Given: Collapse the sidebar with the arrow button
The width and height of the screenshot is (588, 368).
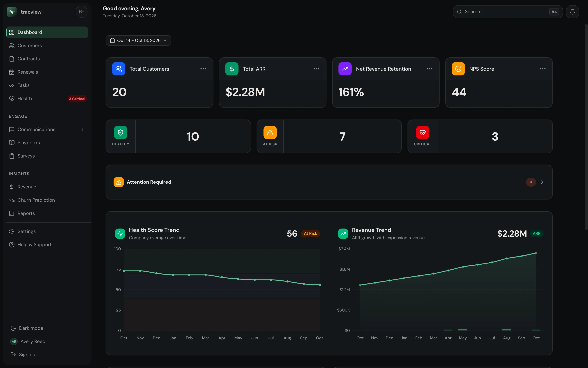Looking at the screenshot, I should (81, 12).
